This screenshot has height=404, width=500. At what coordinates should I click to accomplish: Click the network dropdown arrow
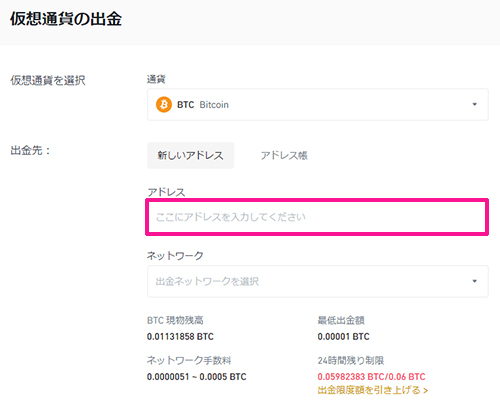coord(475,281)
